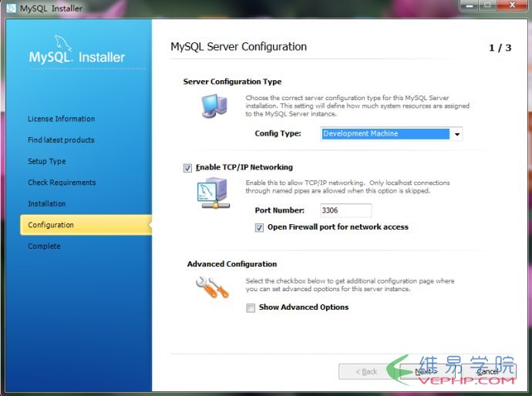532x396 pixels.
Task: Open the Config Type dropdown arrow
Action: 456,134
